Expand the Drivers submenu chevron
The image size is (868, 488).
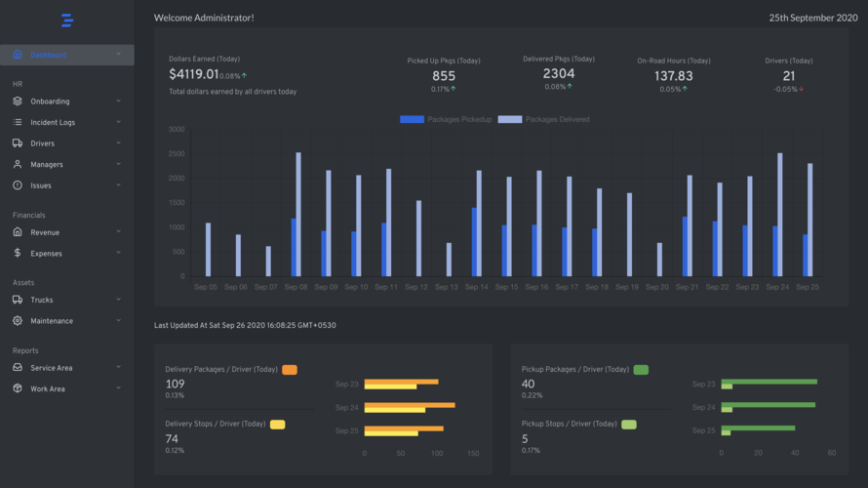[118, 142]
